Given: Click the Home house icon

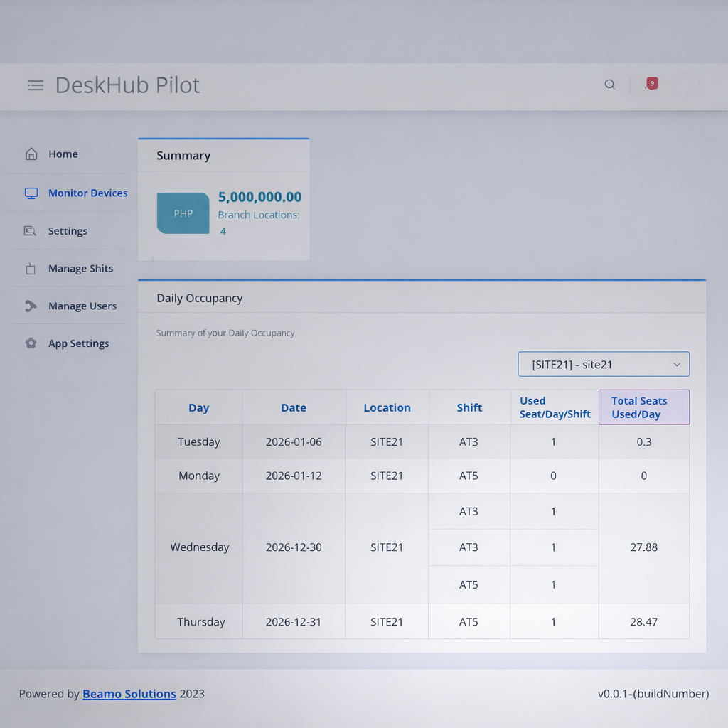Looking at the screenshot, I should pyautogui.click(x=31, y=154).
